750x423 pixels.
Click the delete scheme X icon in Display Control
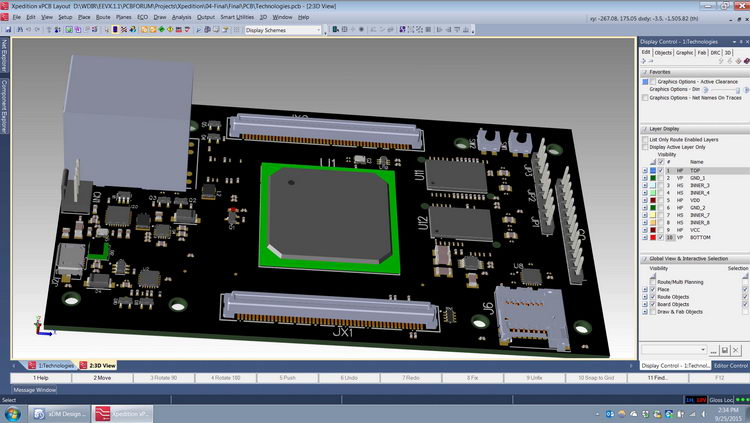click(735, 349)
